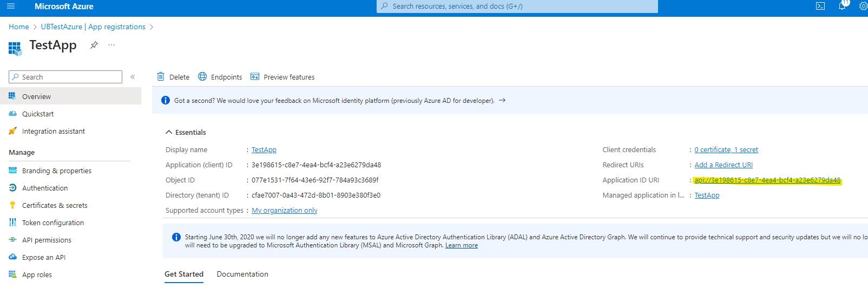Click the TestApp application grid icon
The image size is (868, 288).
pos(15,48)
